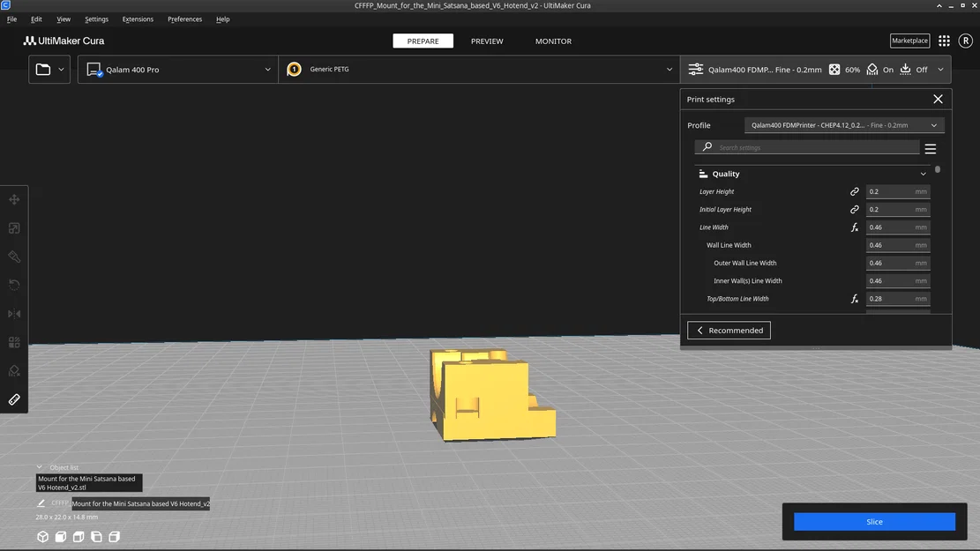Open the File menu
The image size is (980, 551).
click(11, 19)
